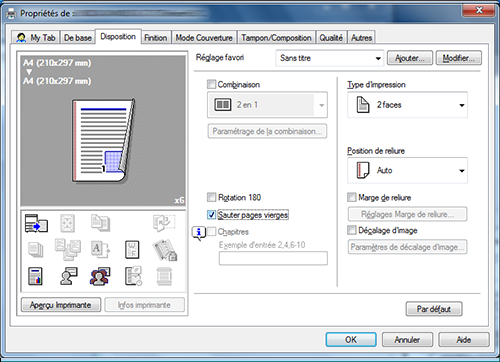Switch to the Qualité tab
This screenshot has height=362, width=500.
(x=331, y=37)
